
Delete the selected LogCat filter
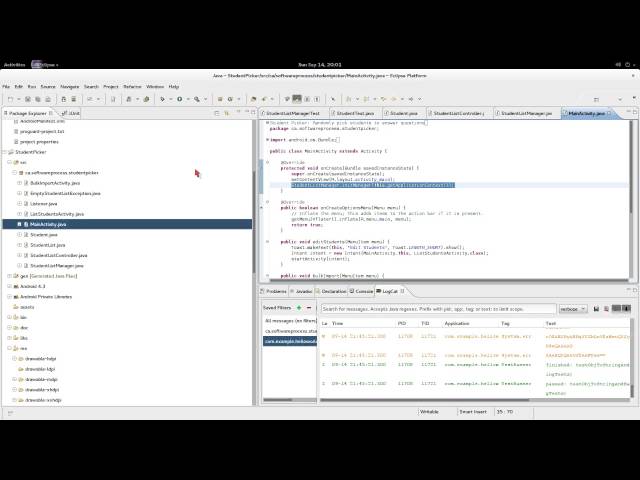(x=309, y=308)
